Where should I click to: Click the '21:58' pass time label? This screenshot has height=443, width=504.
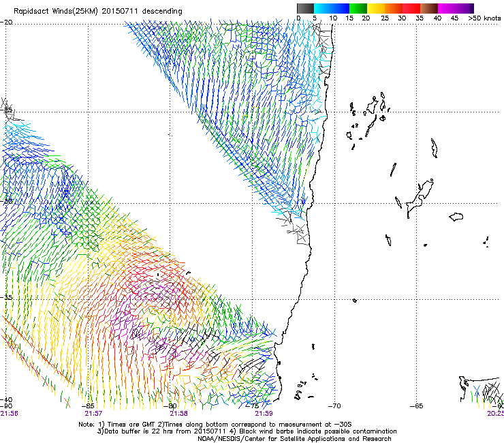click(178, 414)
